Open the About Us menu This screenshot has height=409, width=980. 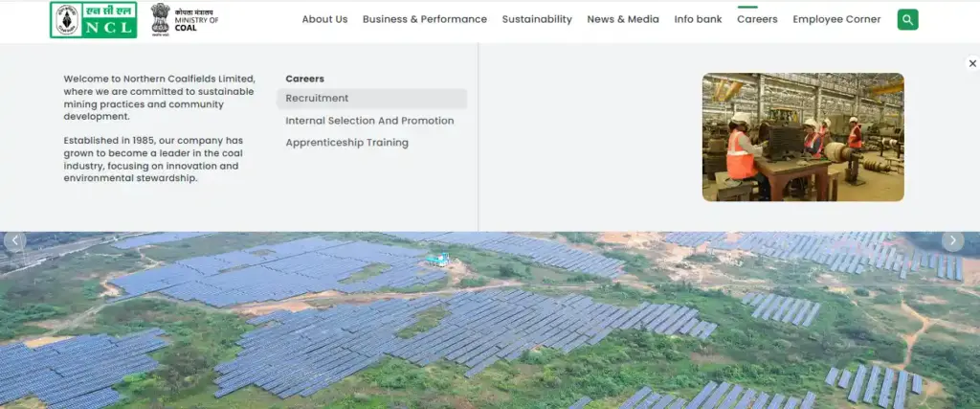pyautogui.click(x=324, y=19)
